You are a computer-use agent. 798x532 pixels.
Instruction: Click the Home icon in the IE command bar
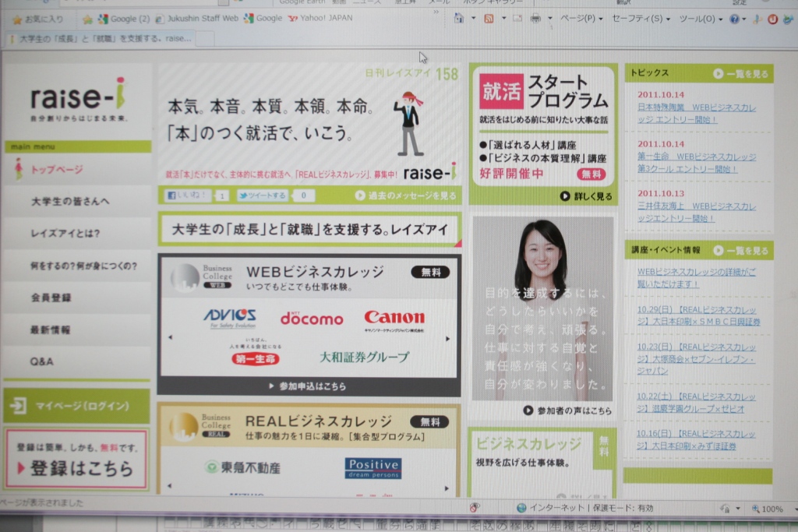click(458, 19)
